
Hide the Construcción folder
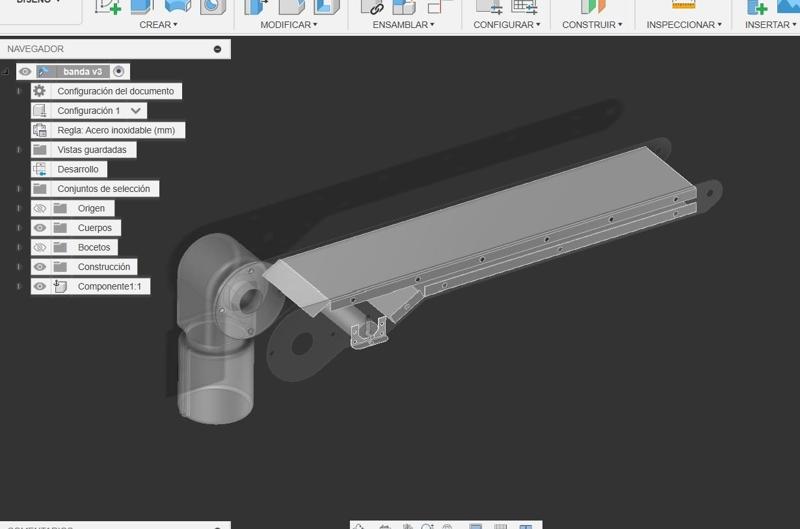[40, 267]
